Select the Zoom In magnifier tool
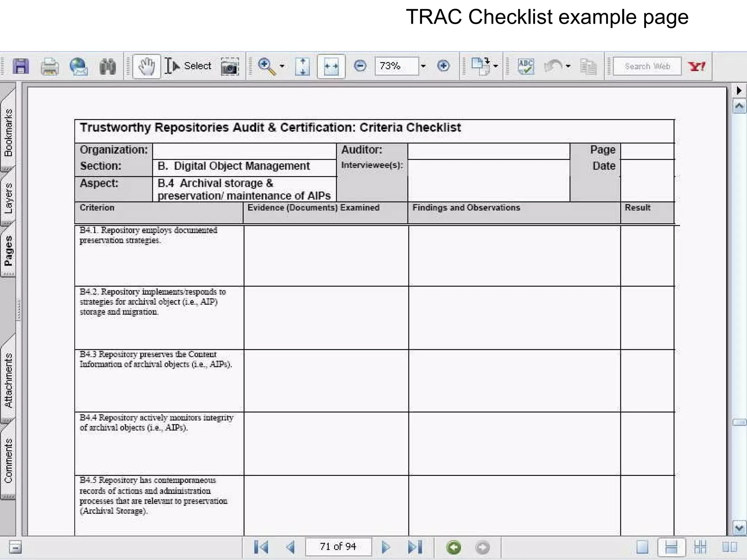This screenshot has height=560, width=747. click(x=267, y=66)
